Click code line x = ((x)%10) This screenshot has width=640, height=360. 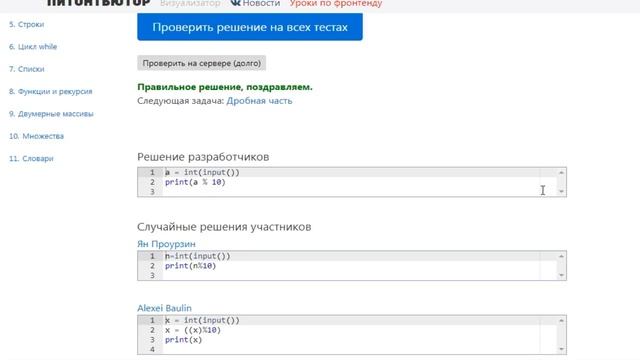(x=193, y=330)
